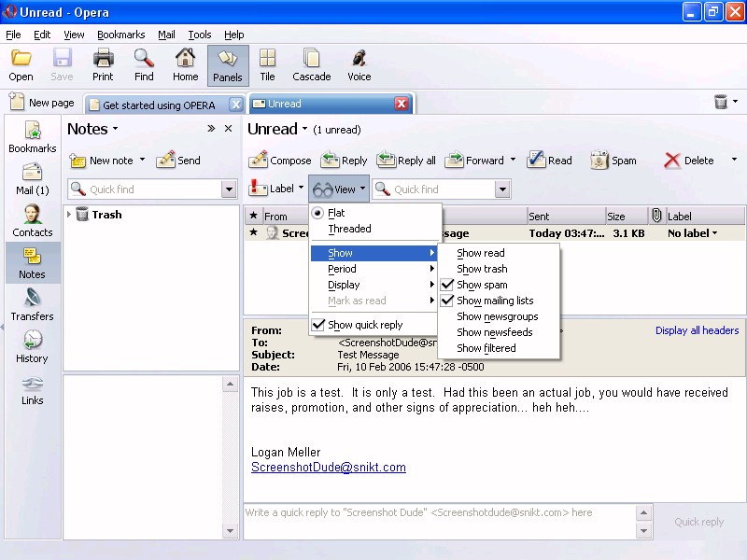Open the Label dropdown in mail toolbar
Viewport: 747px width, 560px height.
[x=277, y=189]
